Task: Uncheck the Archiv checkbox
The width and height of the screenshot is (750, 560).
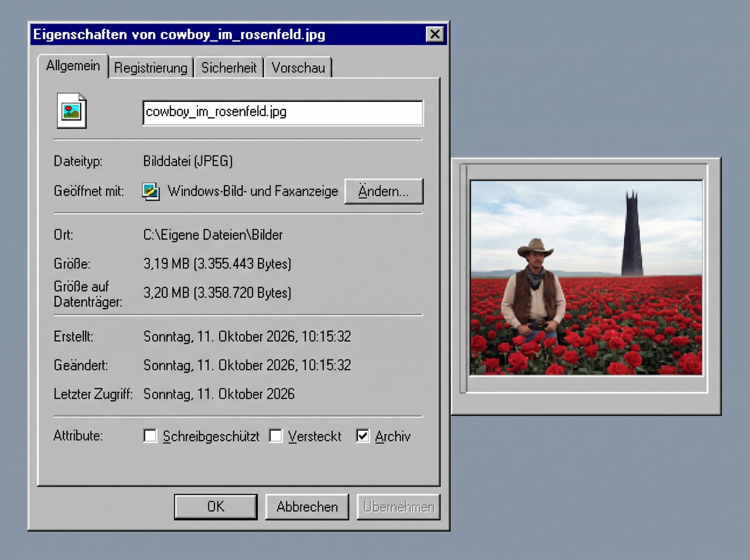Action: [363, 436]
